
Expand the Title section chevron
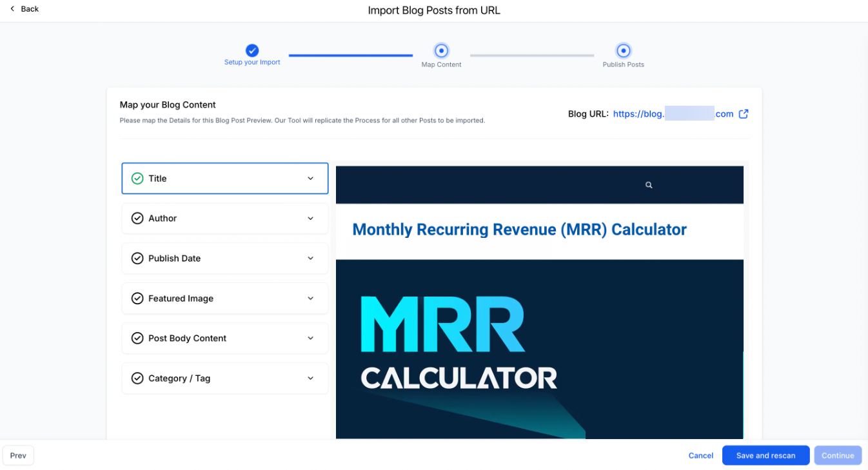coord(310,179)
